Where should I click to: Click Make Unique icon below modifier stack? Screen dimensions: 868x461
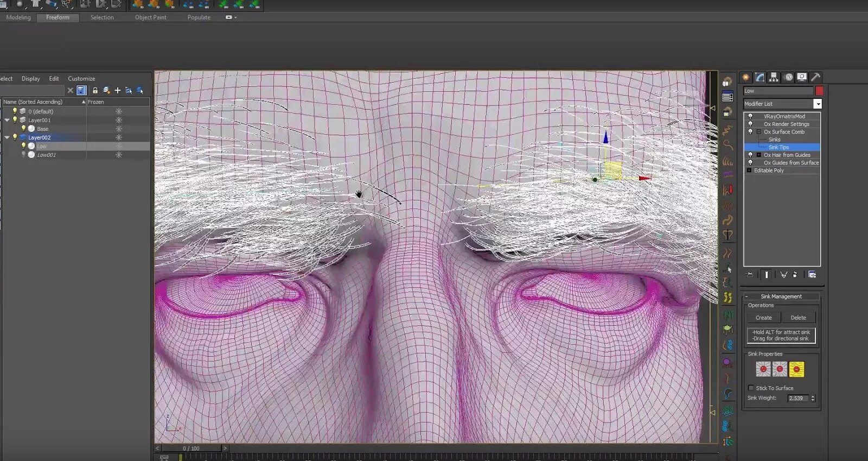783,275
